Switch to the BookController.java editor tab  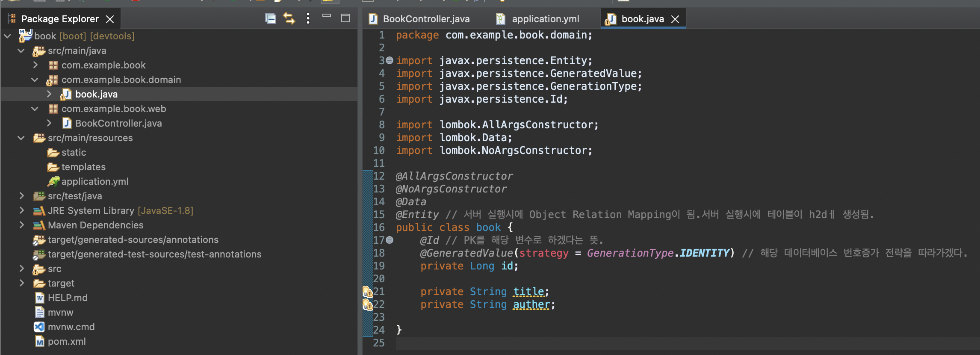click(x=419, y=19)
